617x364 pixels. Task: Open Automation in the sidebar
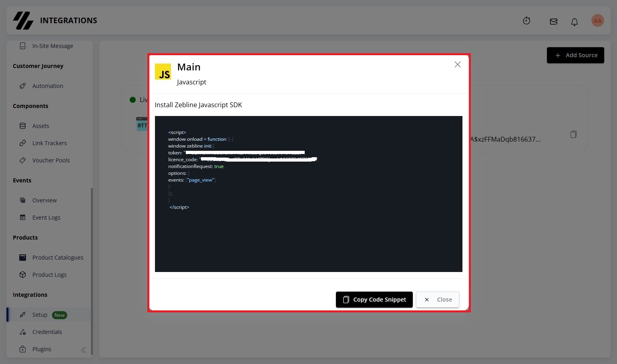tap(48, 86)
